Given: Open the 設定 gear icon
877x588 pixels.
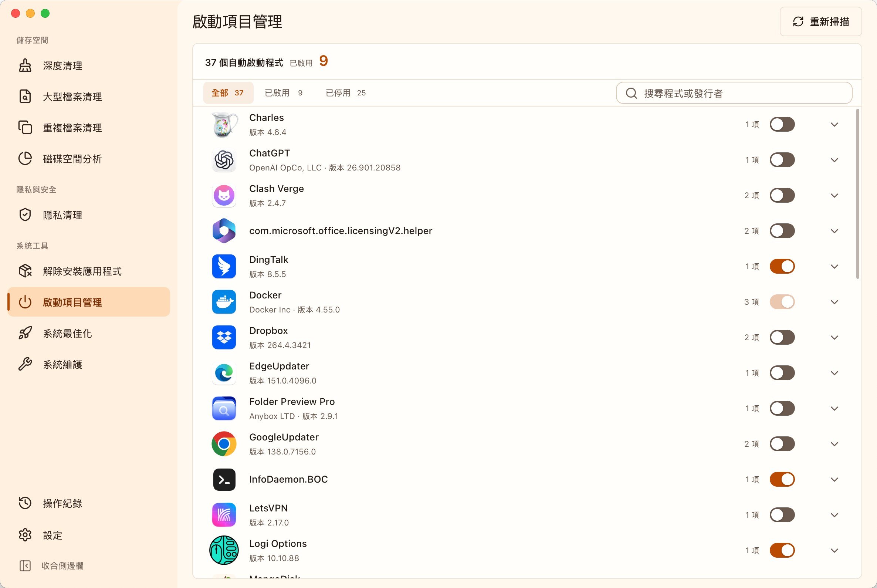Looking at the screenshot, I should click(25, 535).
